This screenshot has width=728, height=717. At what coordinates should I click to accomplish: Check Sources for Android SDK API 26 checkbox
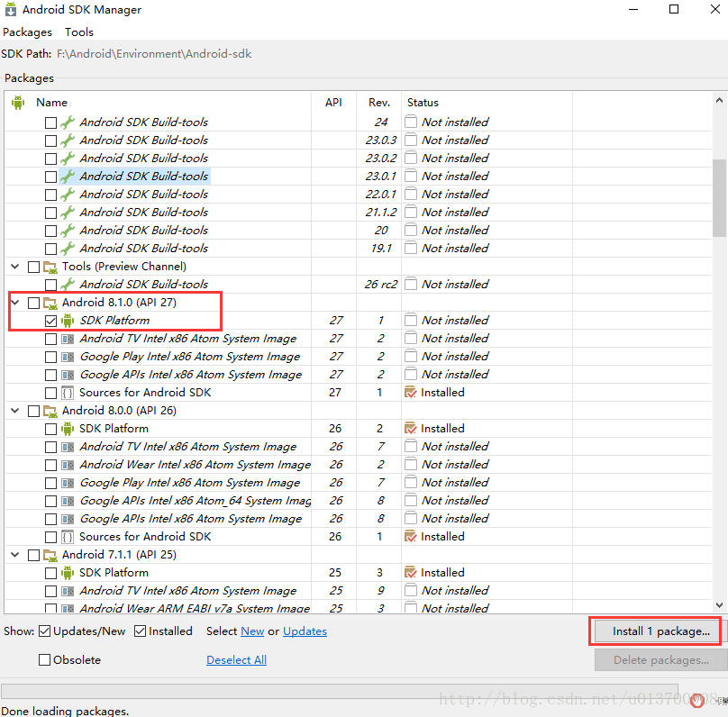click(x=51, y=538)
